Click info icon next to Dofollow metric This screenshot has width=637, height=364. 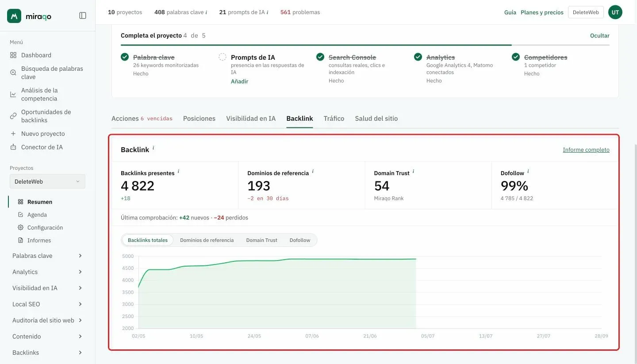[x=528, y=171]
